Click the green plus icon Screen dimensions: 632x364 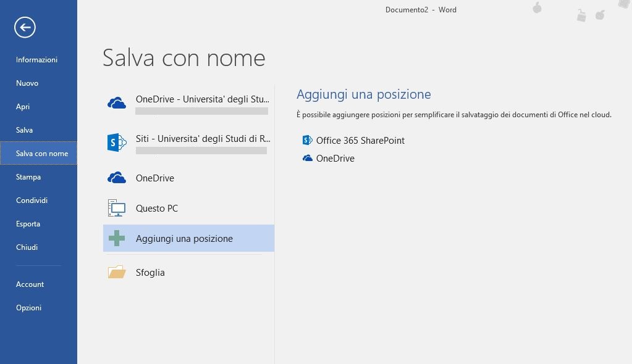click(117, 238)
